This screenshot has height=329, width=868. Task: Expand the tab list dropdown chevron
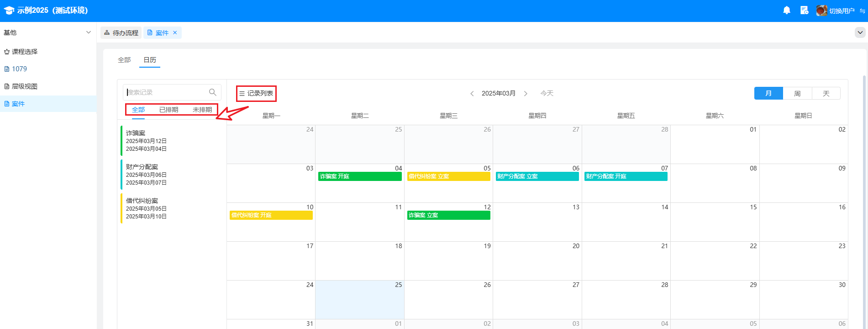pos(860,32)
